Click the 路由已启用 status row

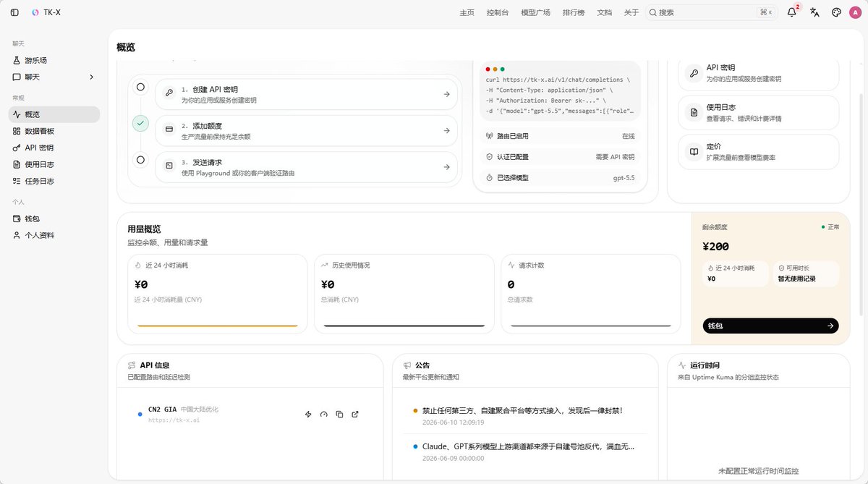click(560, 136)
